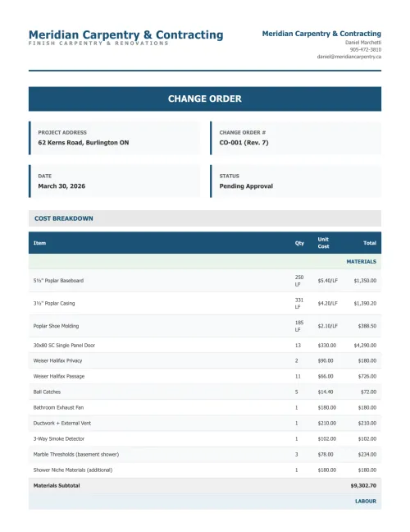Click the phone number 905-472-3810

(366, 49)
